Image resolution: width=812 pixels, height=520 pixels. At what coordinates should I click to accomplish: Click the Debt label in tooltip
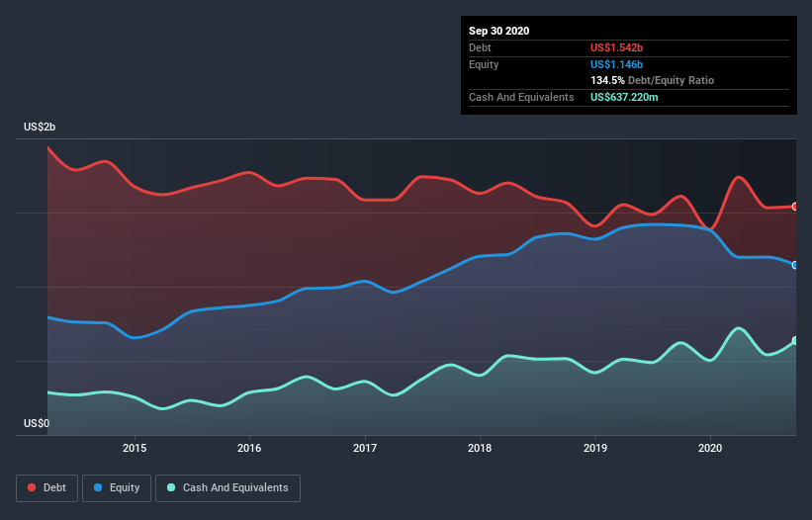480,47
